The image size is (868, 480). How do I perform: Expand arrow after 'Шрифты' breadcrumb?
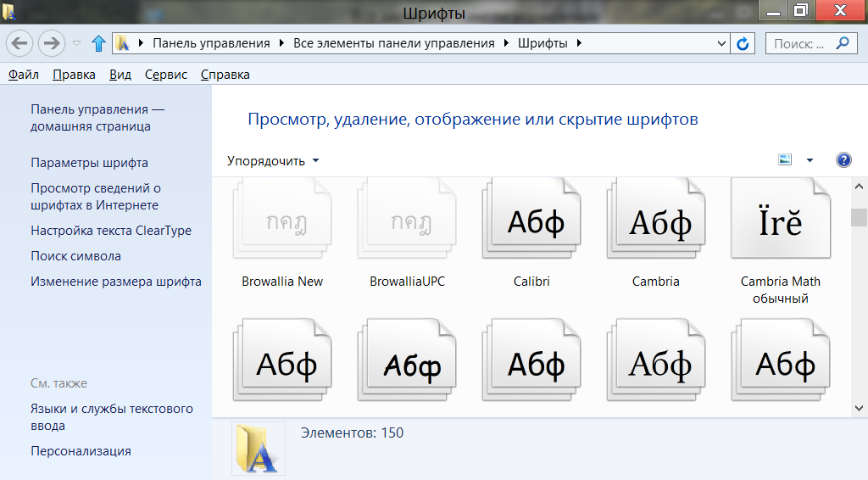579,43
